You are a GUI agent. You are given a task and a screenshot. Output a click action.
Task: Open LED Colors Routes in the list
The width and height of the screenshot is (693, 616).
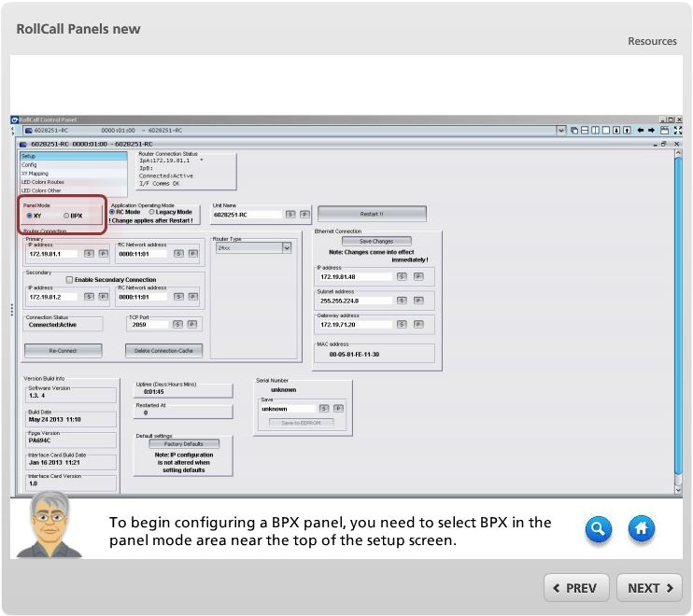coord(42,182)
